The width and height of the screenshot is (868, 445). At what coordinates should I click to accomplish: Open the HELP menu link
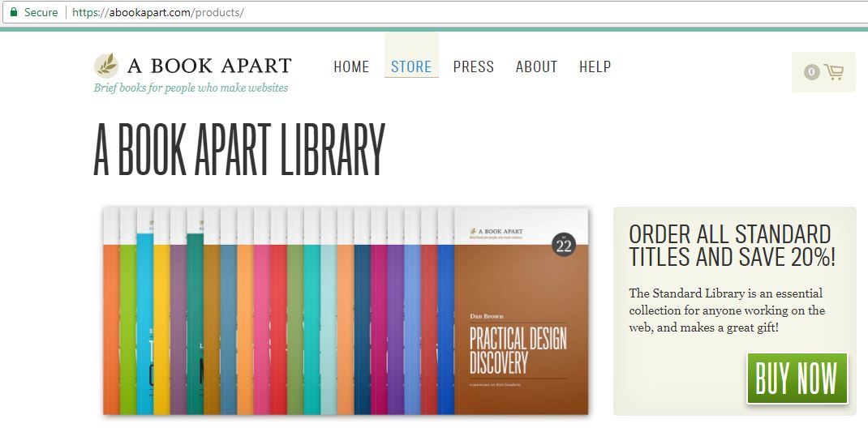[x=595, y=66]
